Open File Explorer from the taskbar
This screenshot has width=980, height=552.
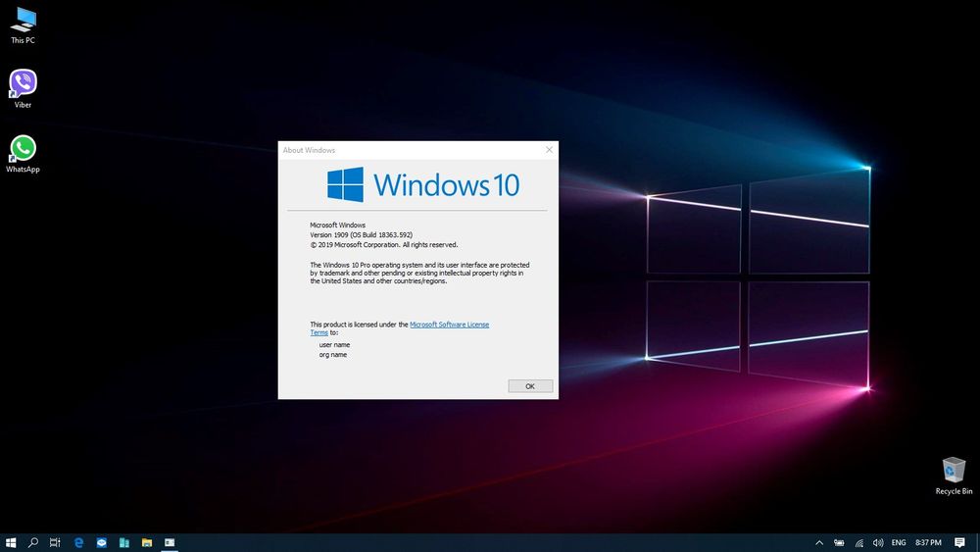coord(147,542)
